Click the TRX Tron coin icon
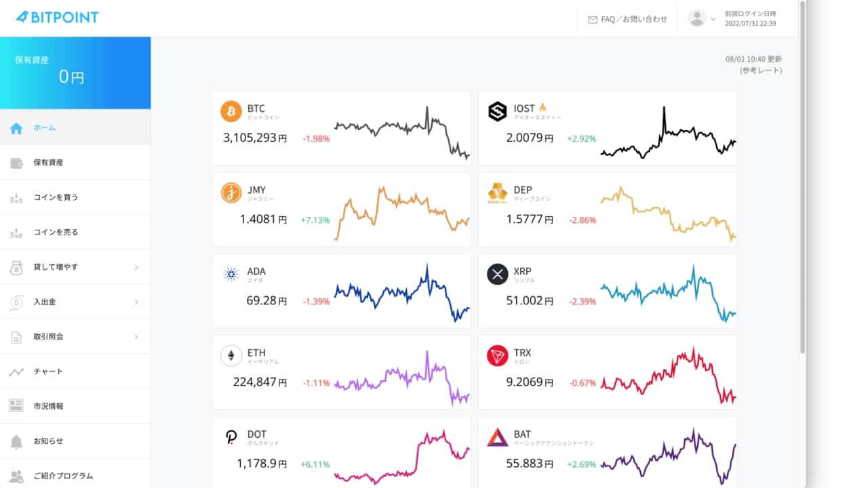Screen dimensions: 868x488 pyautogui.click(x=498, y=355)
